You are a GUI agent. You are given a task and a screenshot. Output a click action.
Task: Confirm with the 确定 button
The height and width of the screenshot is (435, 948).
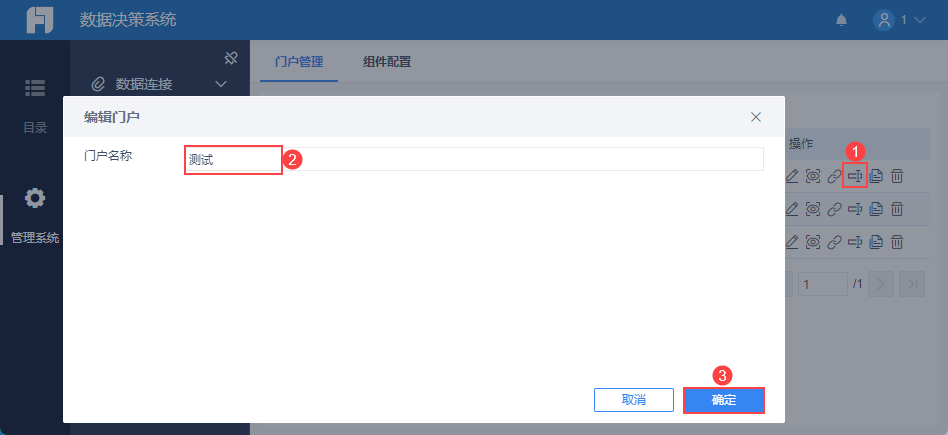pyautogui.click(x=724, y=400)
